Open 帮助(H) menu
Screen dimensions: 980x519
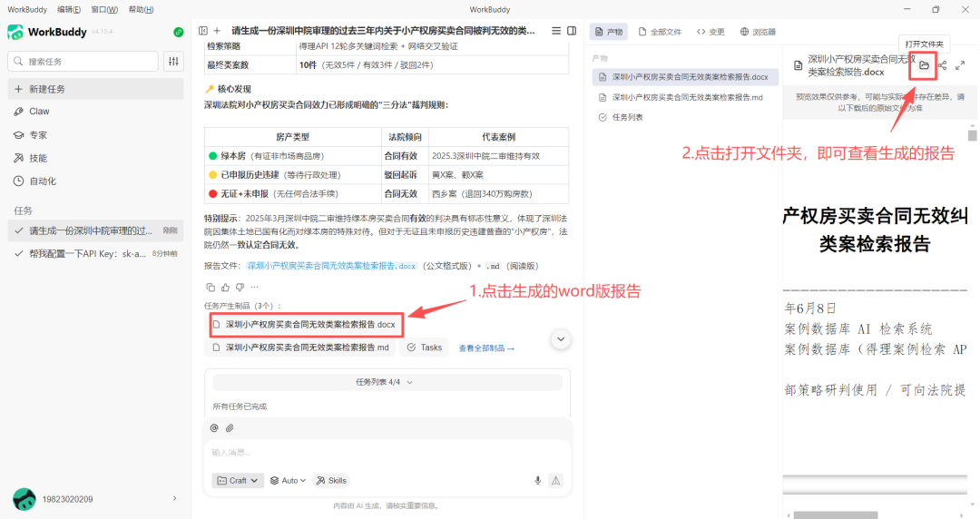coord(141,9)
